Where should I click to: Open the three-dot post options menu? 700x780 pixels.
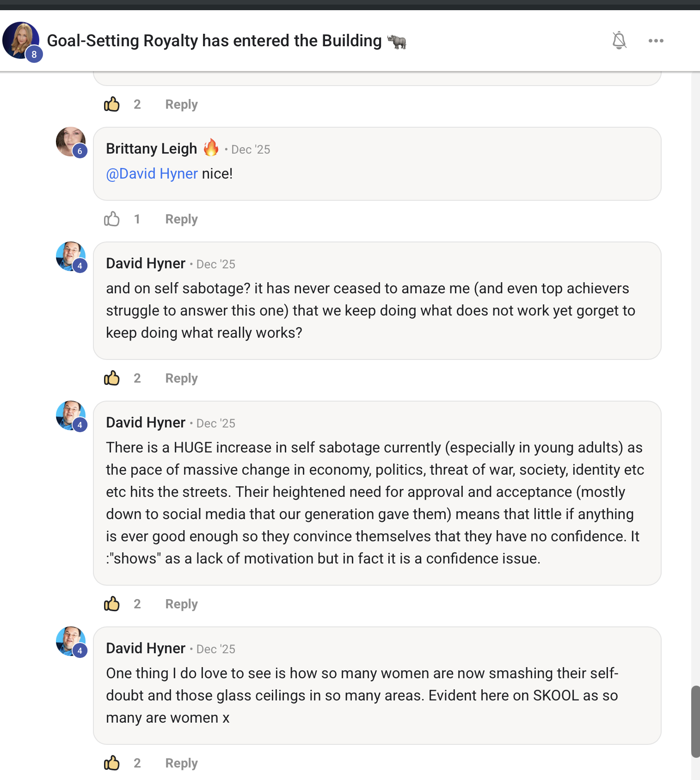(656, 41)
